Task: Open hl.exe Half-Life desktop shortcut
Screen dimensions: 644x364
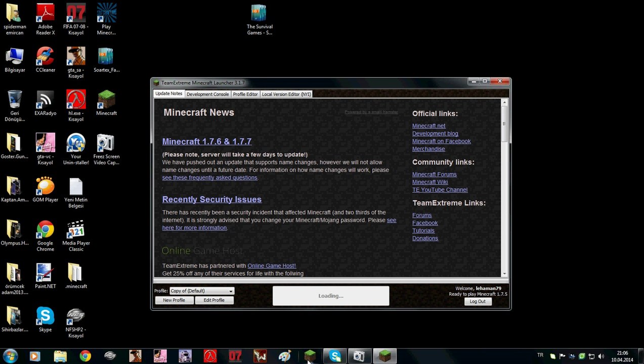Action: pyautogui.click(x=76, y=106)
